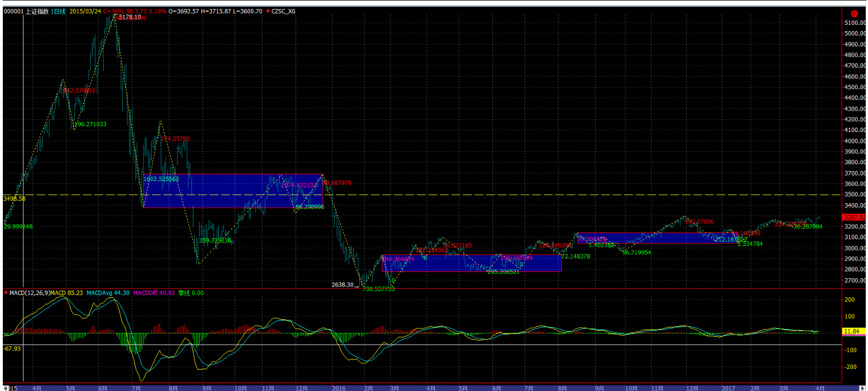Click the yellow 11.84 MACD value tag

pos(853,331)
